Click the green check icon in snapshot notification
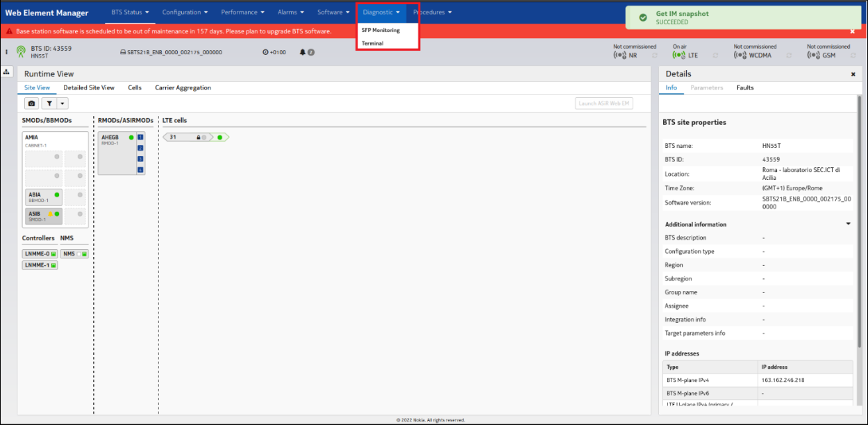The width and height of the screenshot is (868, 425). 642,17
